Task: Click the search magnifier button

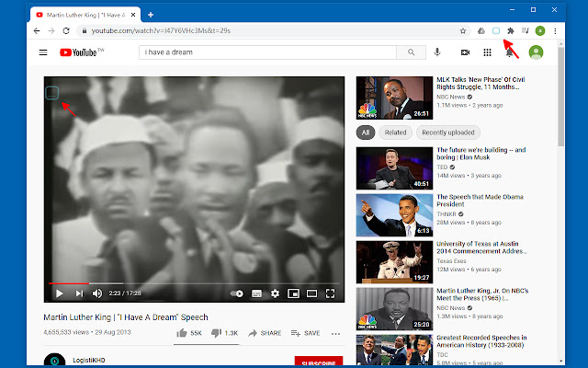Action: (x=411, y=52)
